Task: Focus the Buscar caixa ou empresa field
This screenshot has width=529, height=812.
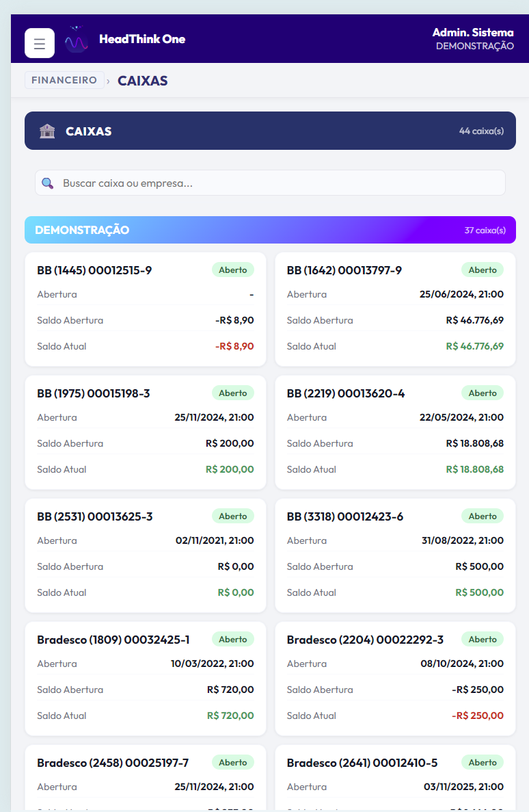Action: 270,183
